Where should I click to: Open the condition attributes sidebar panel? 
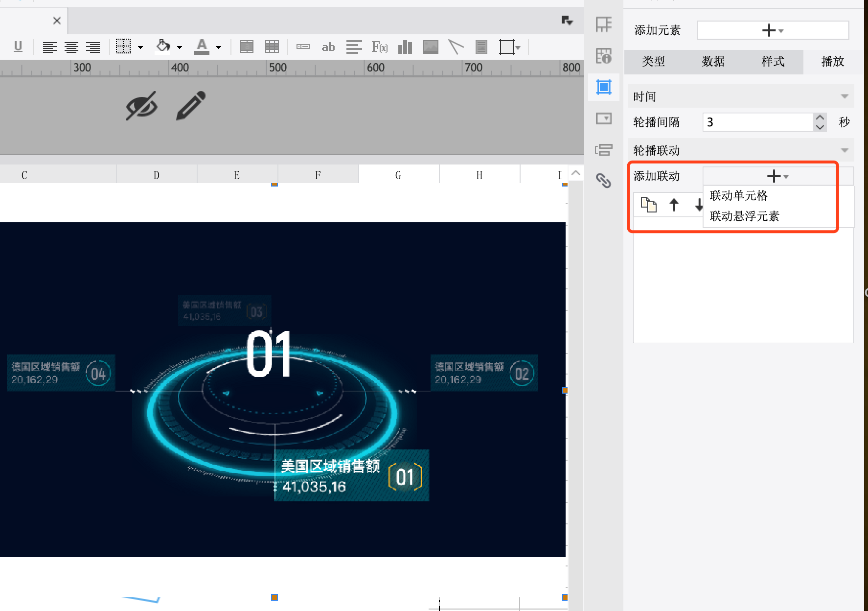(x=604, y=150)
